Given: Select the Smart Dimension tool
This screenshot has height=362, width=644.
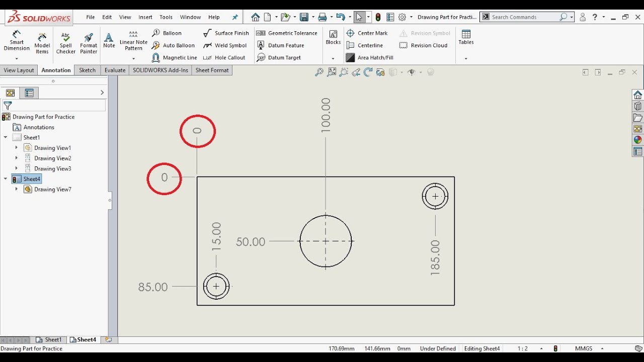Looking at the screenshot, I should tap(17, 40).
